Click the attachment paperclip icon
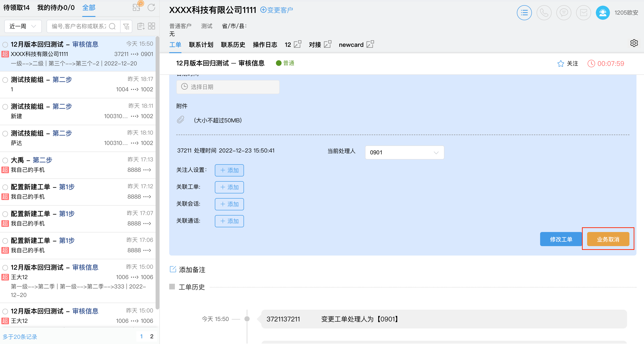 pos(181,120)
